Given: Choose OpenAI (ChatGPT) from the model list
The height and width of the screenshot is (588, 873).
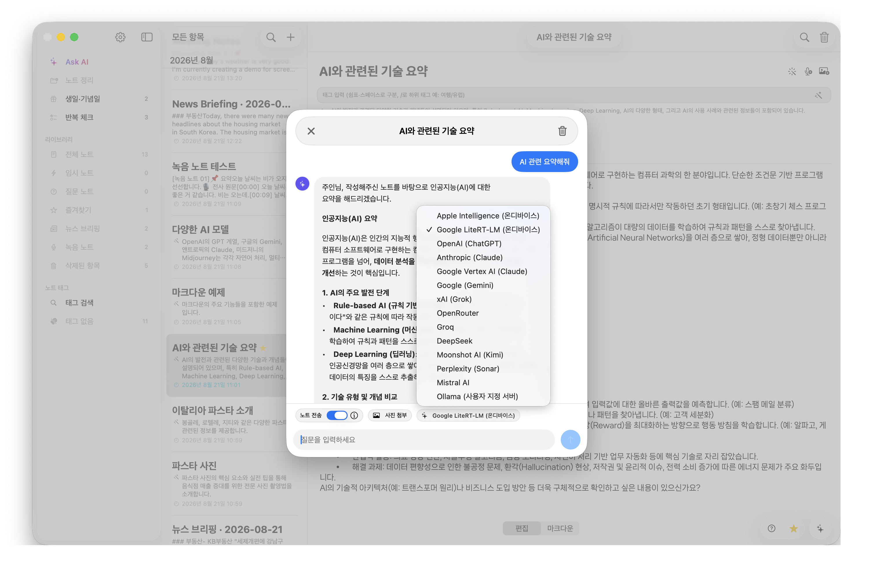Looking at the screenshot, I should pos(483,244).
